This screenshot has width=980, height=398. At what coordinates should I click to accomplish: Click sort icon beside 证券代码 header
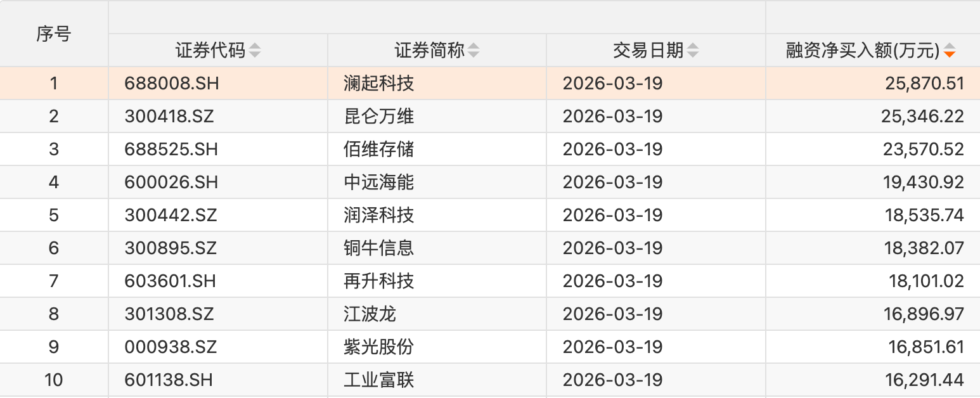[x=254, y=51]
